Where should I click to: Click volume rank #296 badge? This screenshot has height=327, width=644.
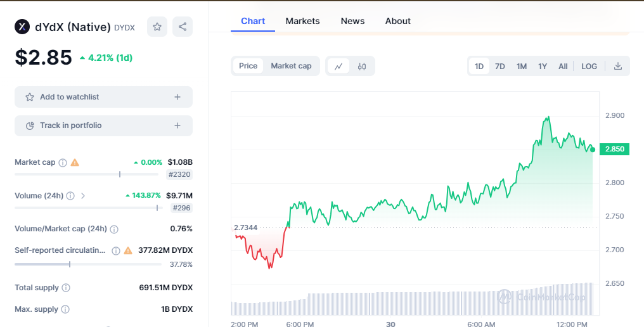(181, 208)
